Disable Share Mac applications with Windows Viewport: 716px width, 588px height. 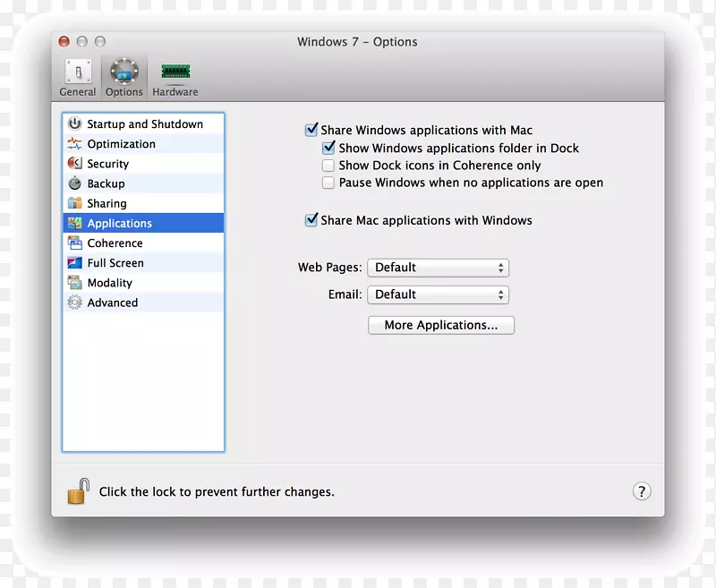click(311, 220)
